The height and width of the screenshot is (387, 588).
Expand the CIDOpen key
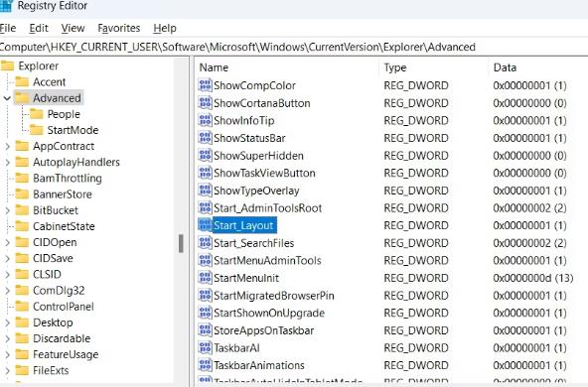(7, 242)
